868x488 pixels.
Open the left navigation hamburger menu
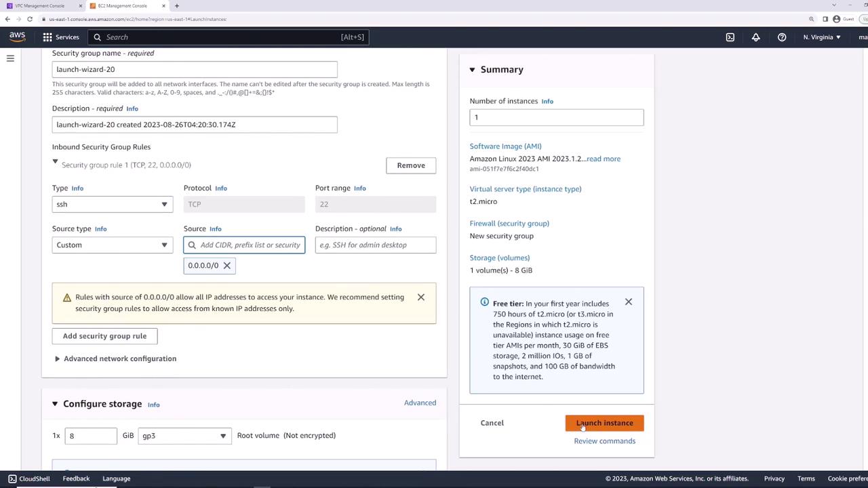click(x=10, y=58)
